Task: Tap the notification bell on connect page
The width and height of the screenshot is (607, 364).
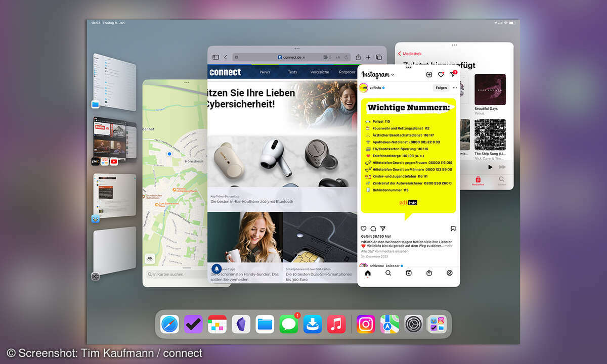Action: 216,268
